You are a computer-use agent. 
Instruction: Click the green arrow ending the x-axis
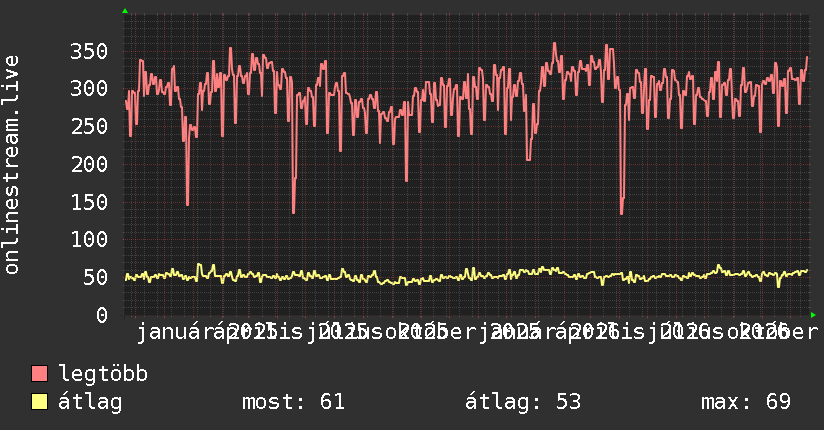pyautogui.click(x=813, y=315)
